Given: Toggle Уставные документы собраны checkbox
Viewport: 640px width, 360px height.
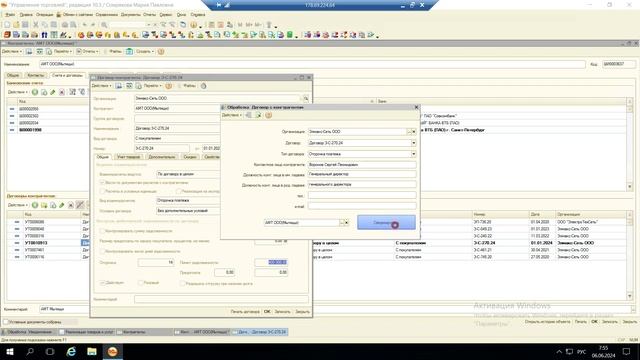Looking at the screenshot, I should tap(6, 322).
